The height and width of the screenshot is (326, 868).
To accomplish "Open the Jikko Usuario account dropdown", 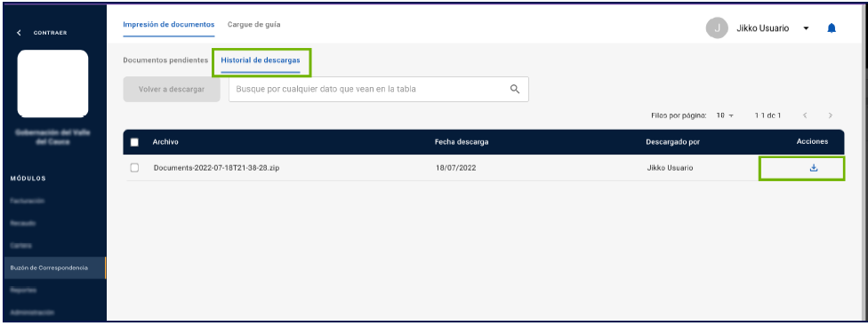I will [806, 28].
